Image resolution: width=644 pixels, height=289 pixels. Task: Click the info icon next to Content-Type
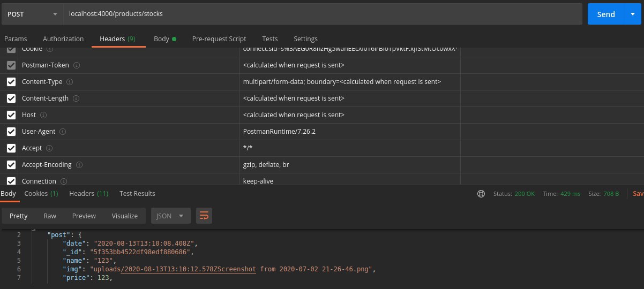(70, 82)
